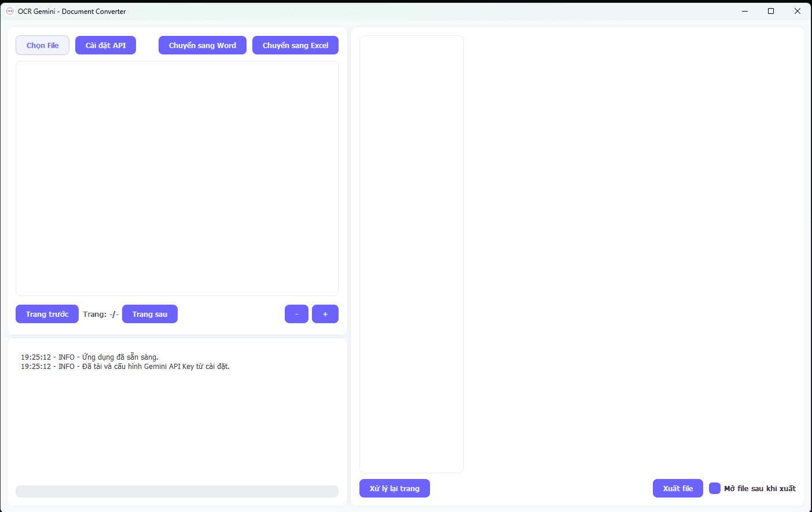
Task: Click the log line about Gemini API Key
Action: [x=125, y=367]
